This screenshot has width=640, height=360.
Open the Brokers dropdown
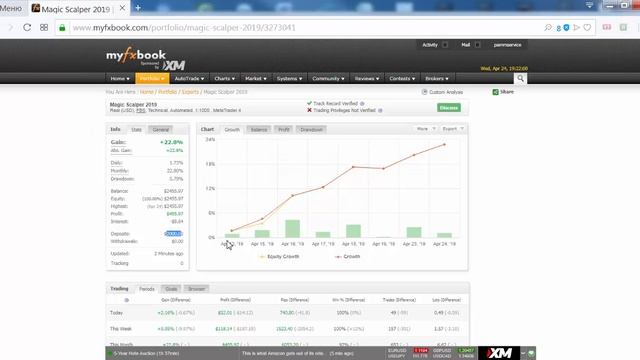(x=437, y=78)
